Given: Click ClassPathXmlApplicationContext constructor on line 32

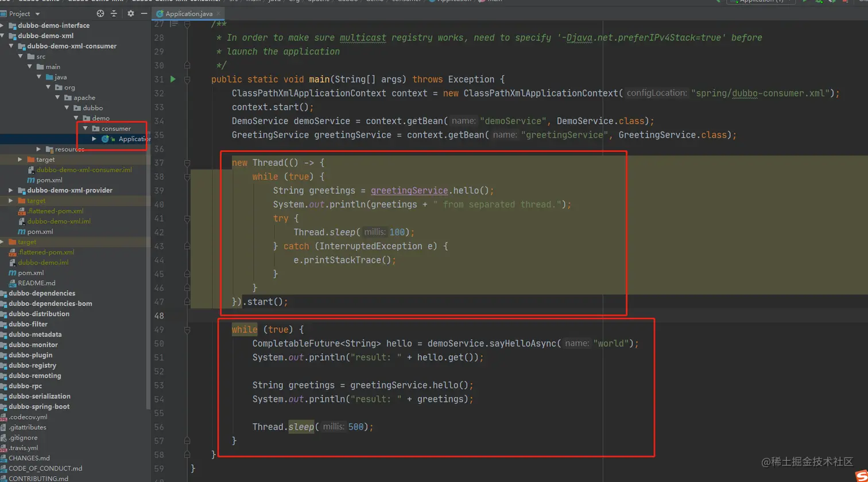Looking at the screenshot, I should point(541,93).
